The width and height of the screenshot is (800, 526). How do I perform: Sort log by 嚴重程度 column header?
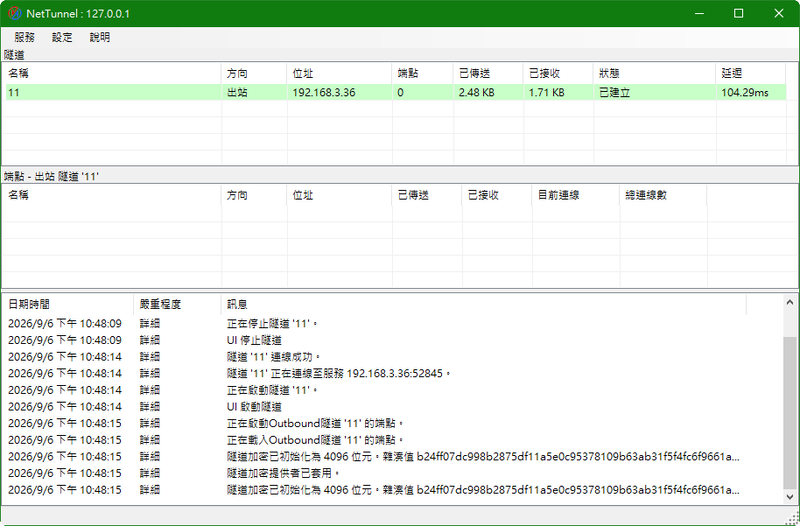click(178, 305)
